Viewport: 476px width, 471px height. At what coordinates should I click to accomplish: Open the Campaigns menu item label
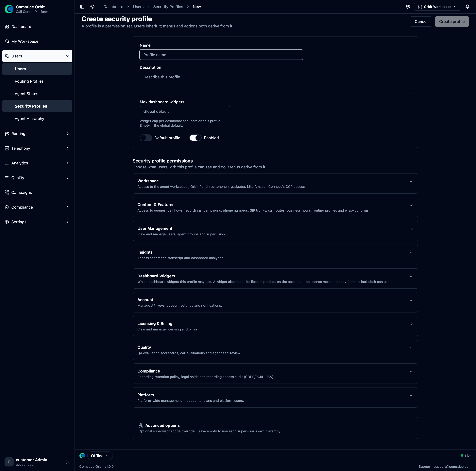click(21, 192)
